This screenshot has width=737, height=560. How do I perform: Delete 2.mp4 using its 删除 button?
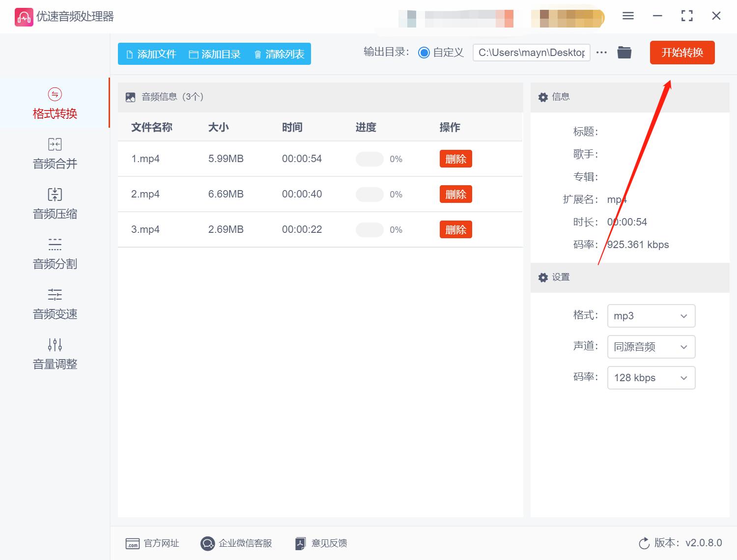point(455,194)
